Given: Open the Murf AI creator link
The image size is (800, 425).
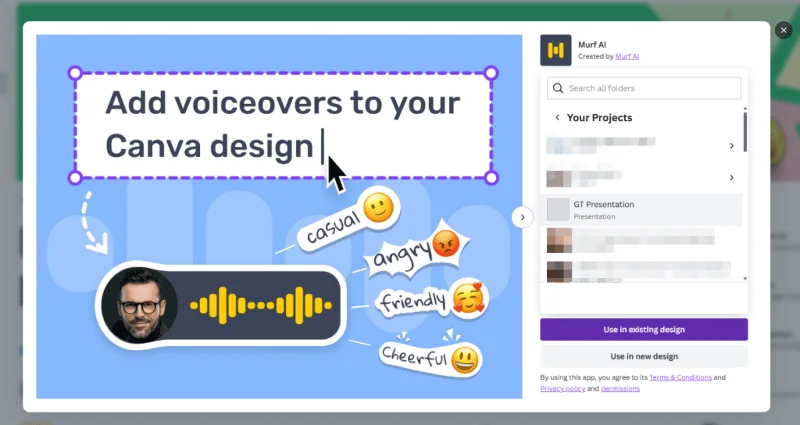Looking at the screenshot, I should click(627, 57).
